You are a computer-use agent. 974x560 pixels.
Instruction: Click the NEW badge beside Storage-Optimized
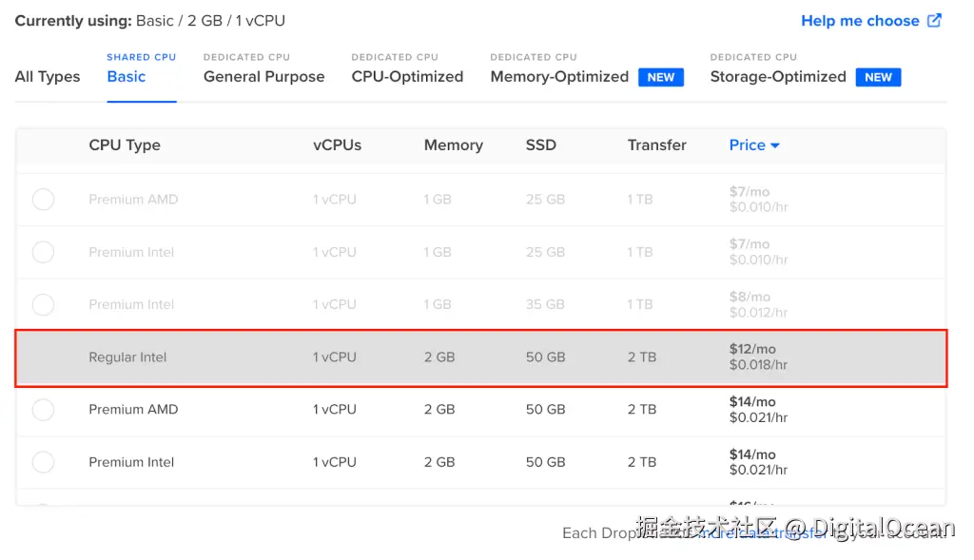(x=878, y=77)
